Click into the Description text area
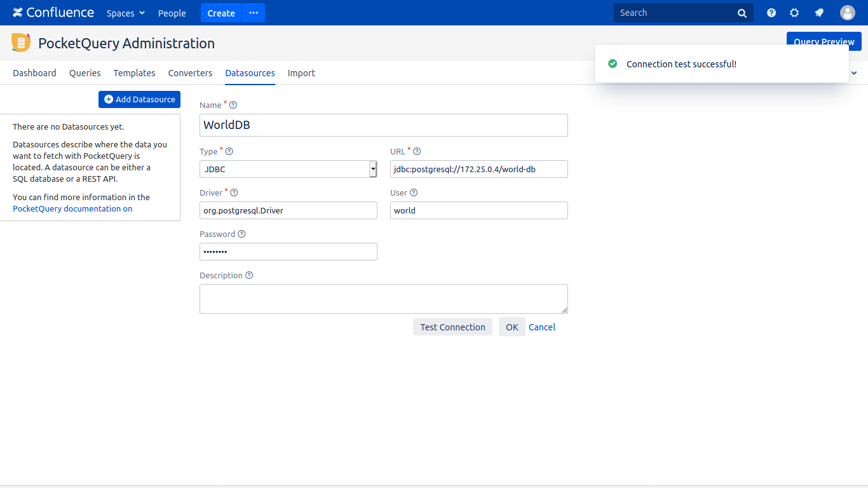Screen dimensions: 868x488 point(383,299)
